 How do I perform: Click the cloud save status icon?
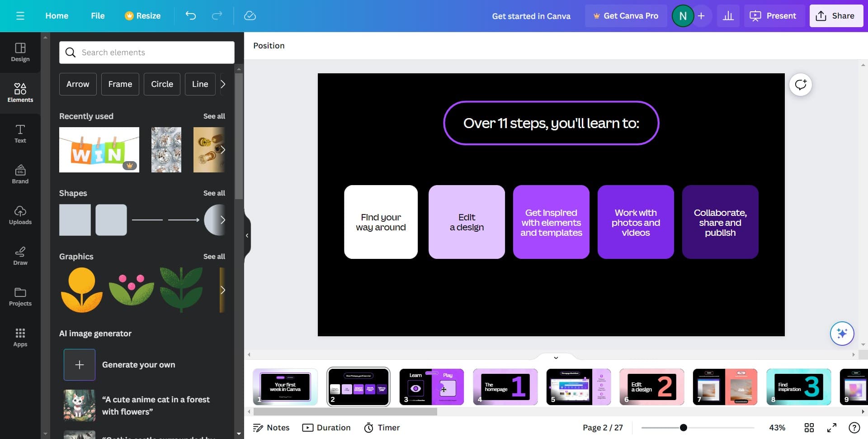point(250,16)
